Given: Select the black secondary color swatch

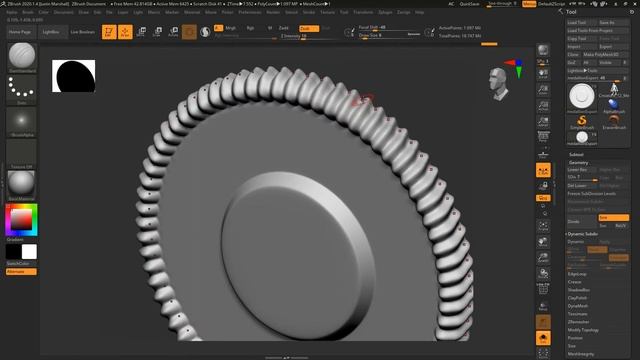Looking at the screenshot, I should 13,252.
